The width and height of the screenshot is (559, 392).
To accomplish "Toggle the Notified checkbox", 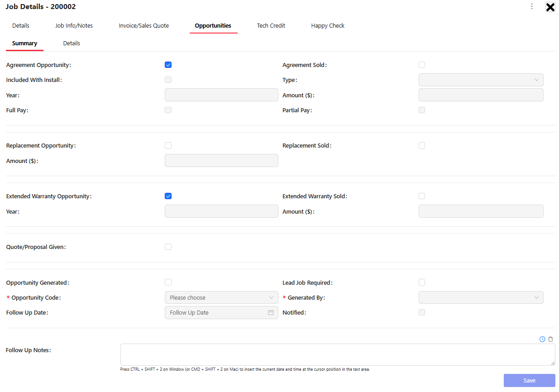I will pyautogui.click(x=422, y=312).
